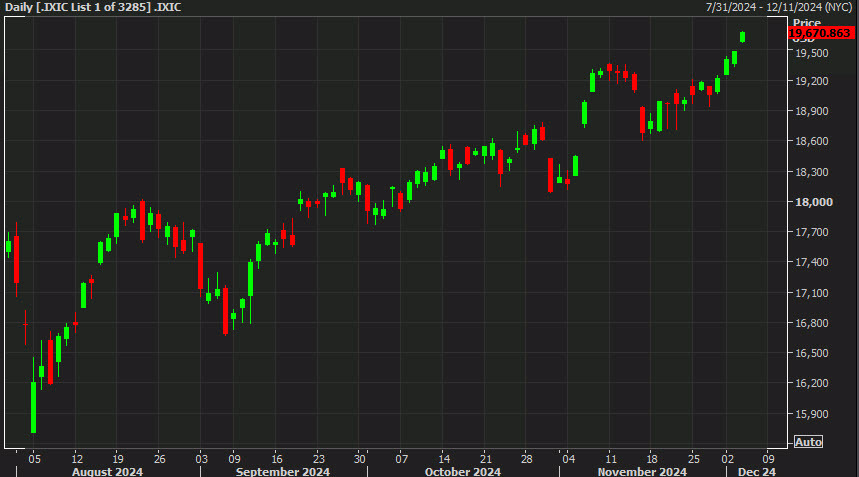Image resolution: width=859 pixels, height=477 pixels.
Task: Click the 04 date tick in November
Action: click(x=569, y=459)
